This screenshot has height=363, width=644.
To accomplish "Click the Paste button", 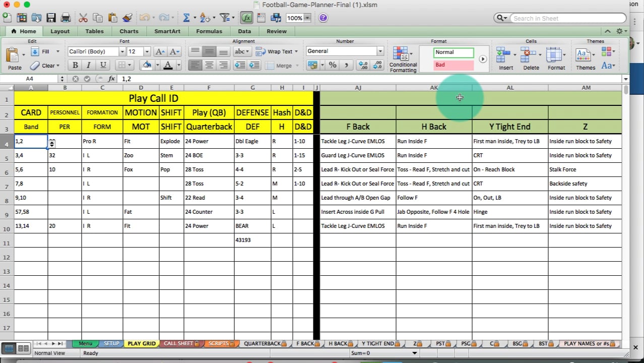I will [15, 58].
